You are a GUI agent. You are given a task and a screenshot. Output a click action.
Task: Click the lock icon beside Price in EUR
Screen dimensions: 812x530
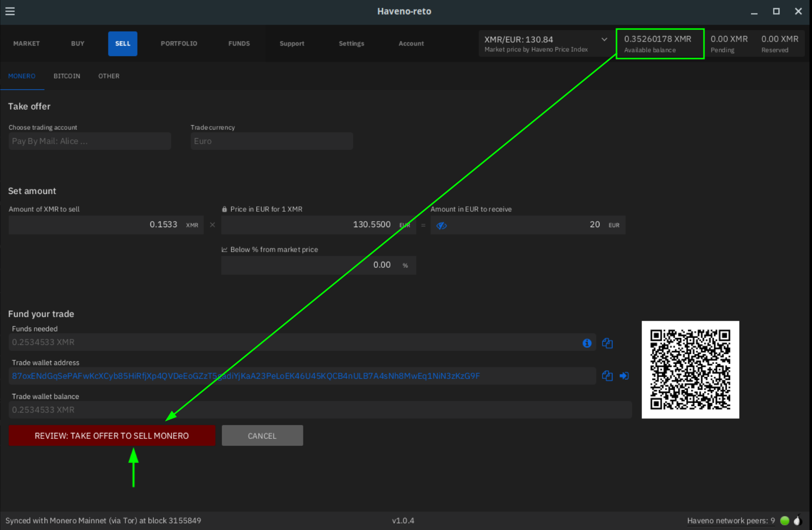click(x=224, y=209)
